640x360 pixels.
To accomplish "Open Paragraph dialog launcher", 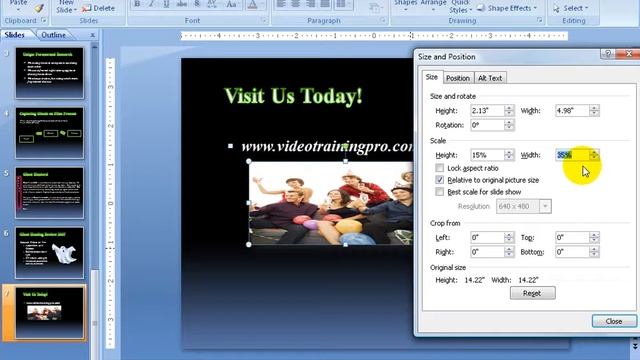I will [x=382, y=20].
